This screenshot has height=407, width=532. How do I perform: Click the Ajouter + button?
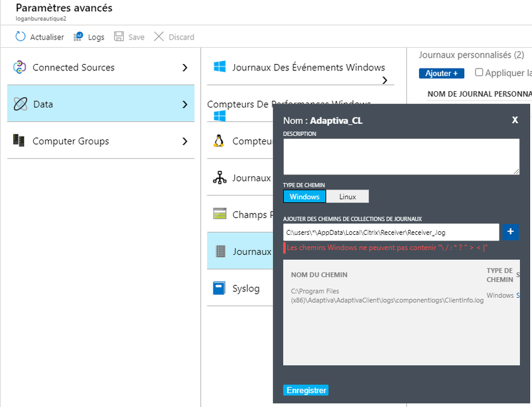tap(442, 73)
